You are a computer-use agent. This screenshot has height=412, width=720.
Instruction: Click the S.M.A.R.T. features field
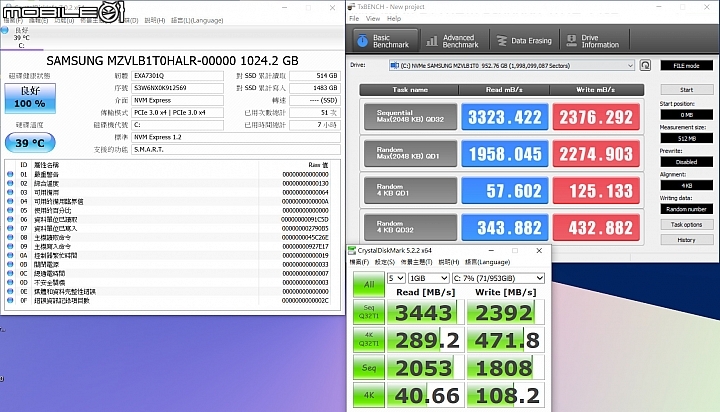click(236, 150)
